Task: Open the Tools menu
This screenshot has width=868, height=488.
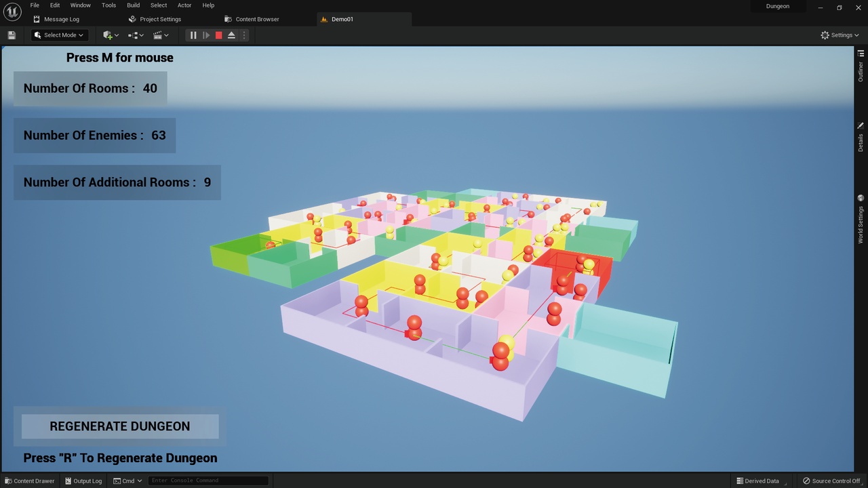Action: 108,5
